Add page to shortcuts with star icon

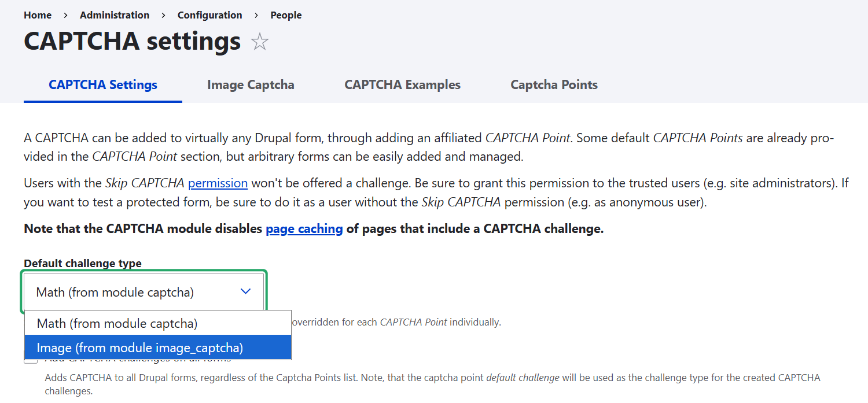(260, 42)
